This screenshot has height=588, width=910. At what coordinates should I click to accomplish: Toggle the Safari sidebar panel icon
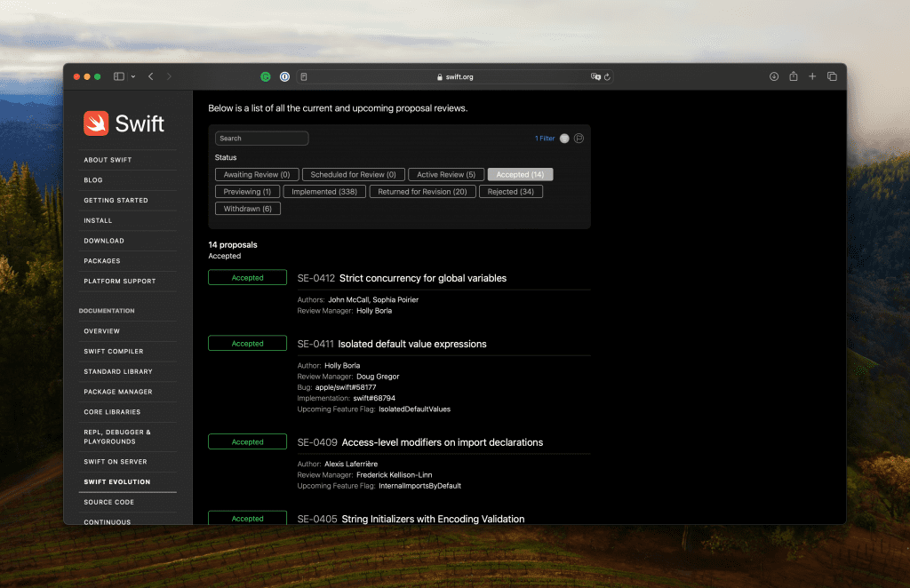(x=119, y=77)
